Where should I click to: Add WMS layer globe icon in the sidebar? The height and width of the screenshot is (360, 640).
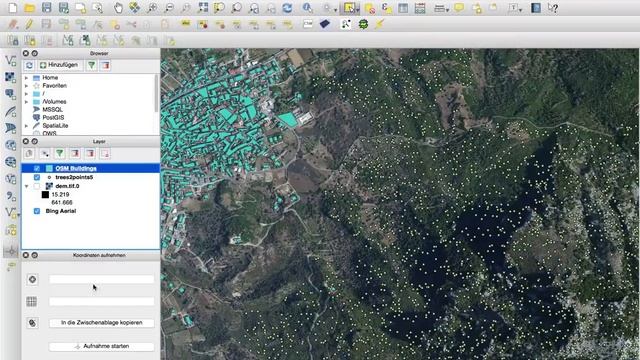[x=10, y=145]
